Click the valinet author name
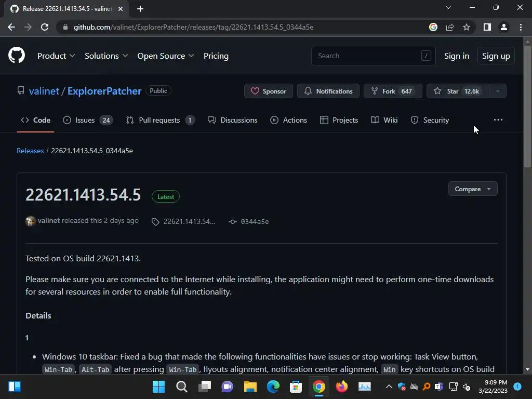Viewport: 532px width, 399px height. [49, 220]
